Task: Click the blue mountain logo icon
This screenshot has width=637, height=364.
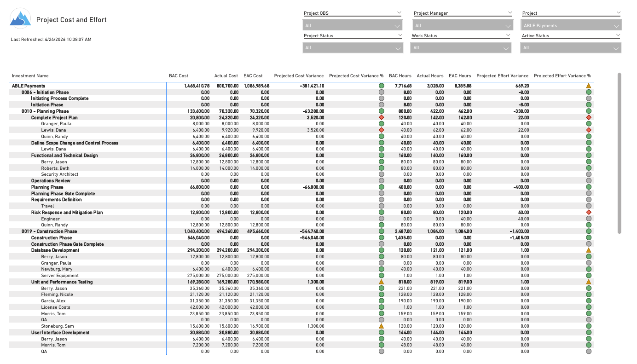Action: (20, 19)
